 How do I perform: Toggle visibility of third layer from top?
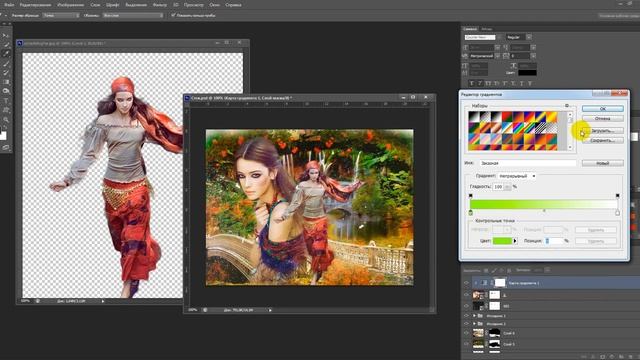(x=467, y=306)
